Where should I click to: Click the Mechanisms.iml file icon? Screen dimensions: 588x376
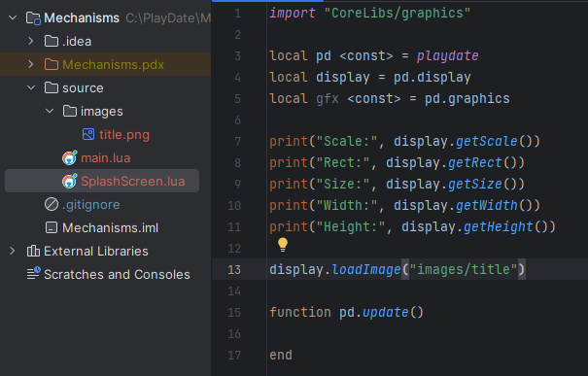[x=52, y=227]
